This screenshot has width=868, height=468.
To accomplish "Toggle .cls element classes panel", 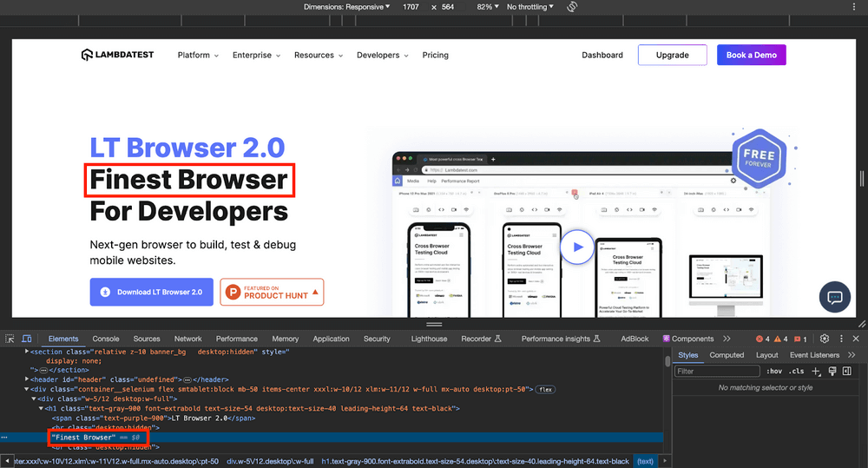I will pyautogui.click(x=797, y=371).
